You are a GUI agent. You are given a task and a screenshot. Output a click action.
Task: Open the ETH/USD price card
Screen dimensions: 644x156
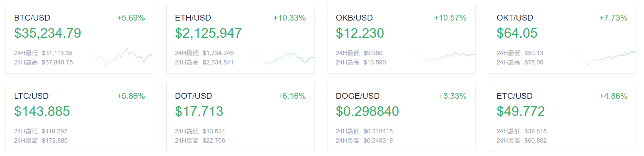pyautogui.click(x=241, y=39)
